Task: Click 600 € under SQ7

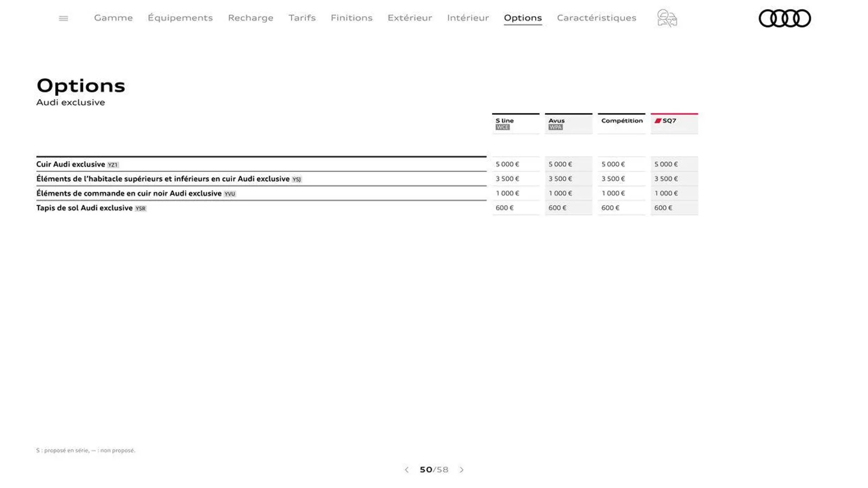Action: (663, 207)
